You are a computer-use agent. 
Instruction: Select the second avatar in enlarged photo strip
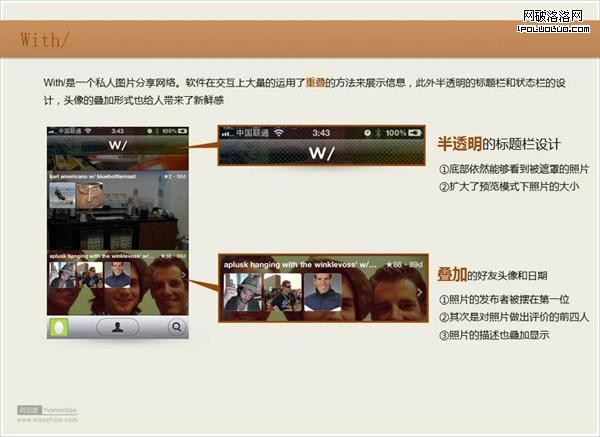(281, 291)
